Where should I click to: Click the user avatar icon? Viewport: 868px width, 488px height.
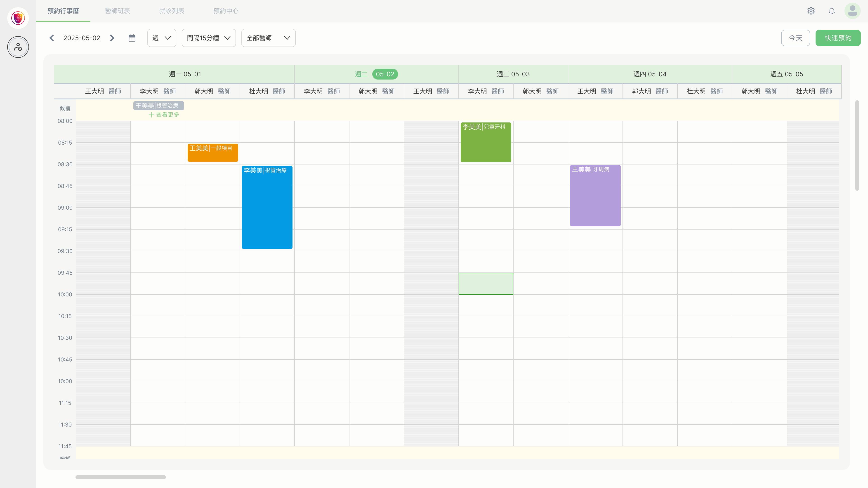click(x=852, y=11)
